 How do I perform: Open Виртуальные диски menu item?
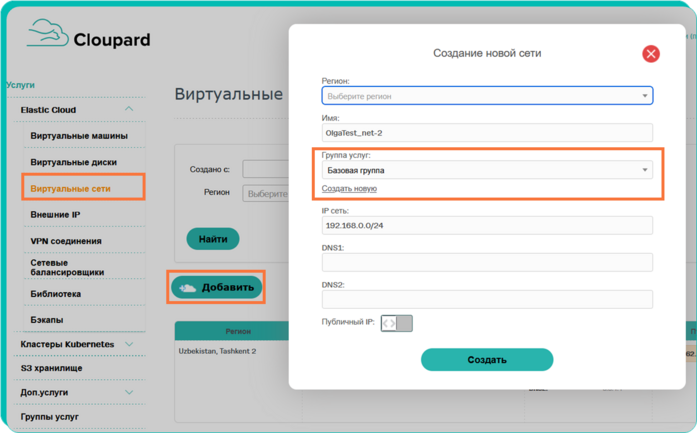[74, 162]
